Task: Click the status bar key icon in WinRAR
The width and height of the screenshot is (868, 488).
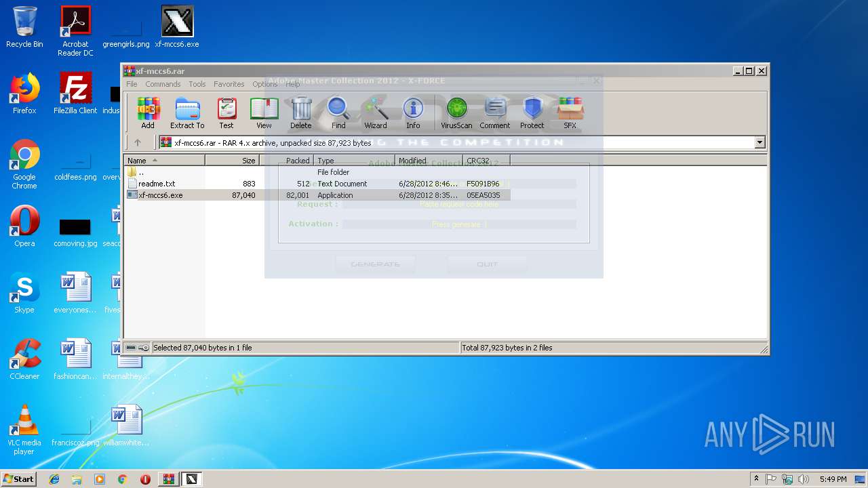Action: [x=144, y=348]
